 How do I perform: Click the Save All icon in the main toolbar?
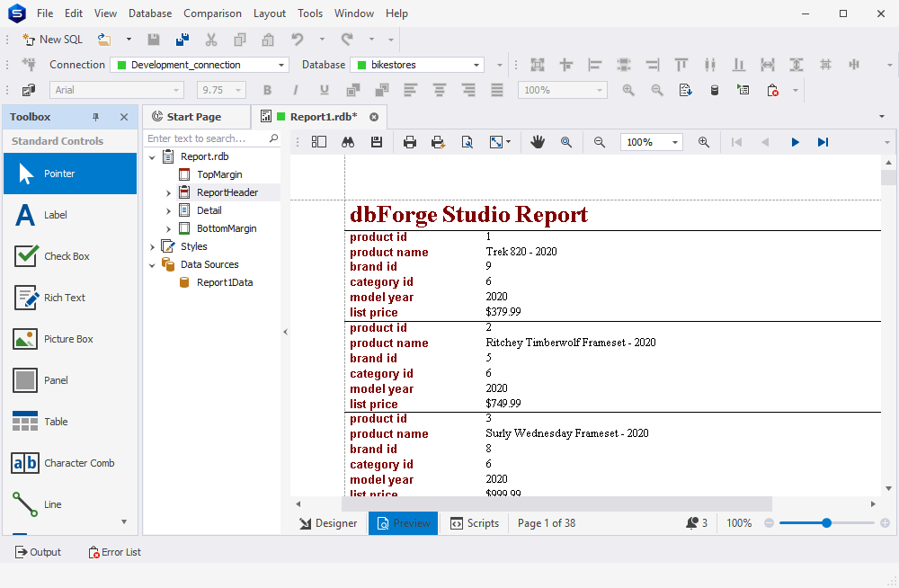pyautogui.click(x=182, y=40)
